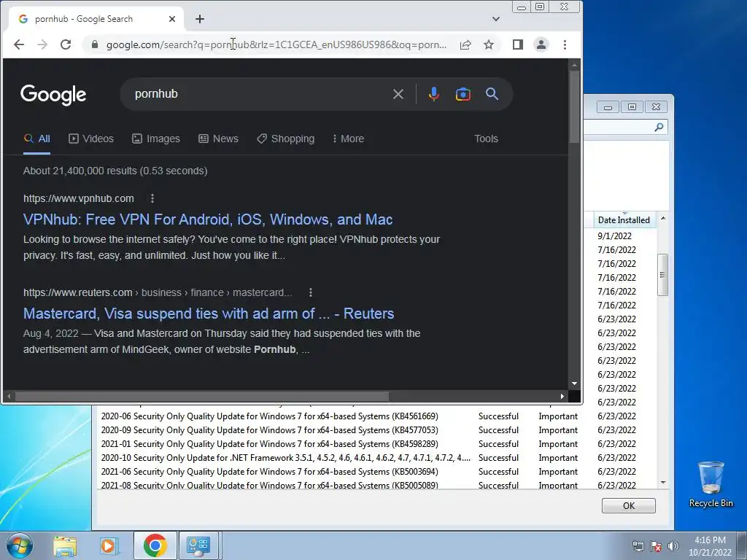Click the https://www.vpnhub.com URL text
Image resolution: width=747 pixels, height=560 pixels.
pyautogui.click(x=79, y=198)
